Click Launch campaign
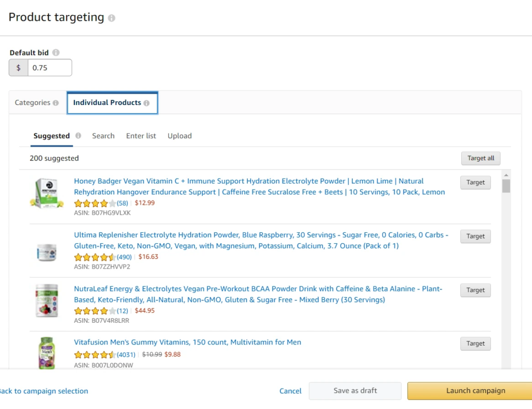The height and width of the screenshot is (409, 532). [476, 390]
